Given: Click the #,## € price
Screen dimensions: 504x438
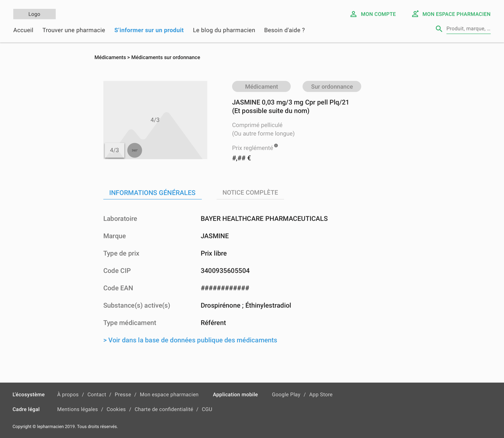Looking at the screenshot, I should pos(242,158).
